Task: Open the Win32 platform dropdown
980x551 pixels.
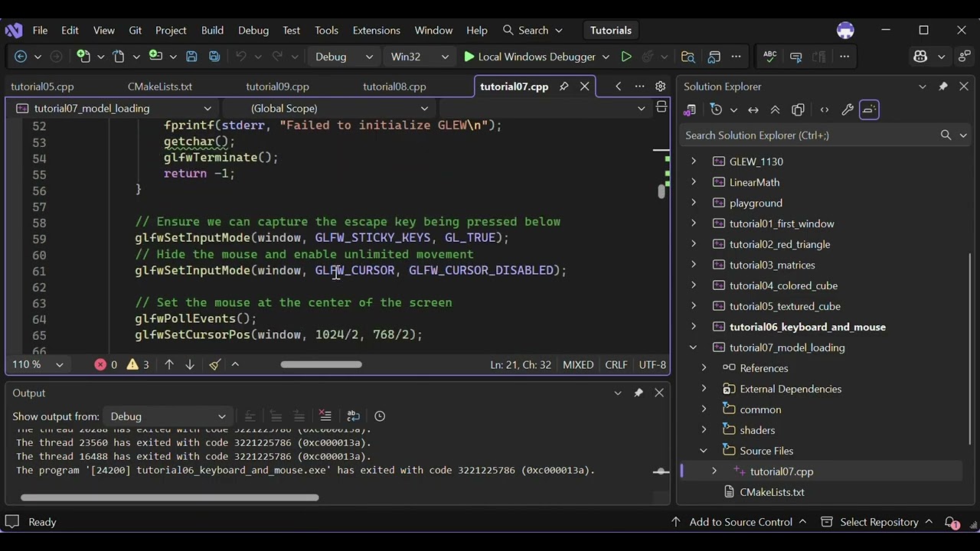Action: coord(420,57)
